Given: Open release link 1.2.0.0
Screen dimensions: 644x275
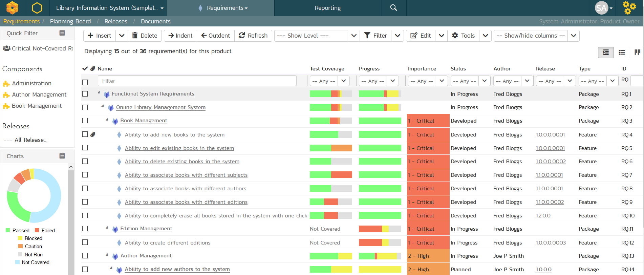Looking at the screenshot, I should click(x=543, y=216).
